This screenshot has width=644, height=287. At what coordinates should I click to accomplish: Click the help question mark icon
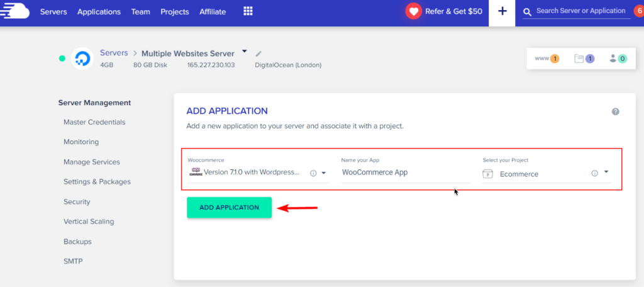pos(615,111)
